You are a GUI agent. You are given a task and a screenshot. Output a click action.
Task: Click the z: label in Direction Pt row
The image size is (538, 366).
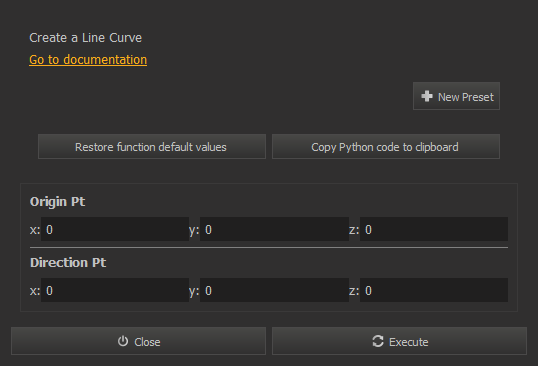click(x=354, y=291)
